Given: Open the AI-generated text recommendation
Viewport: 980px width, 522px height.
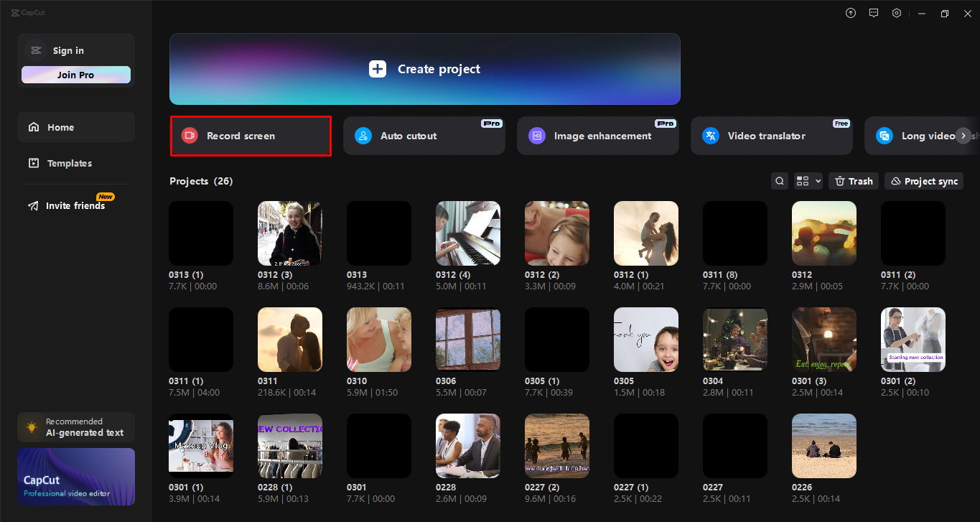Looking at the screenshot, I should tap(75, 427).
